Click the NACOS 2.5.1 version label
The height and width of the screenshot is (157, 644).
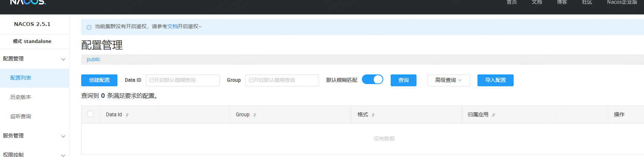click(x=32, y=24)
